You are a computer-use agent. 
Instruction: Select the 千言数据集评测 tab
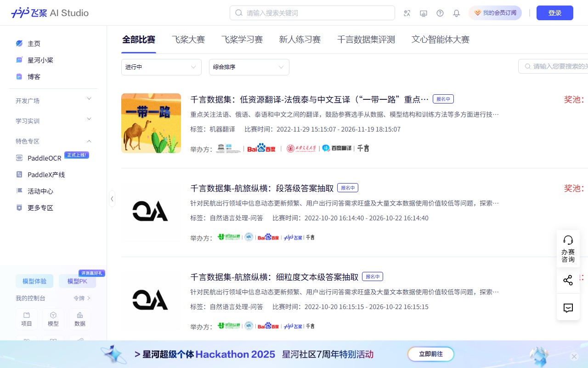366,40
